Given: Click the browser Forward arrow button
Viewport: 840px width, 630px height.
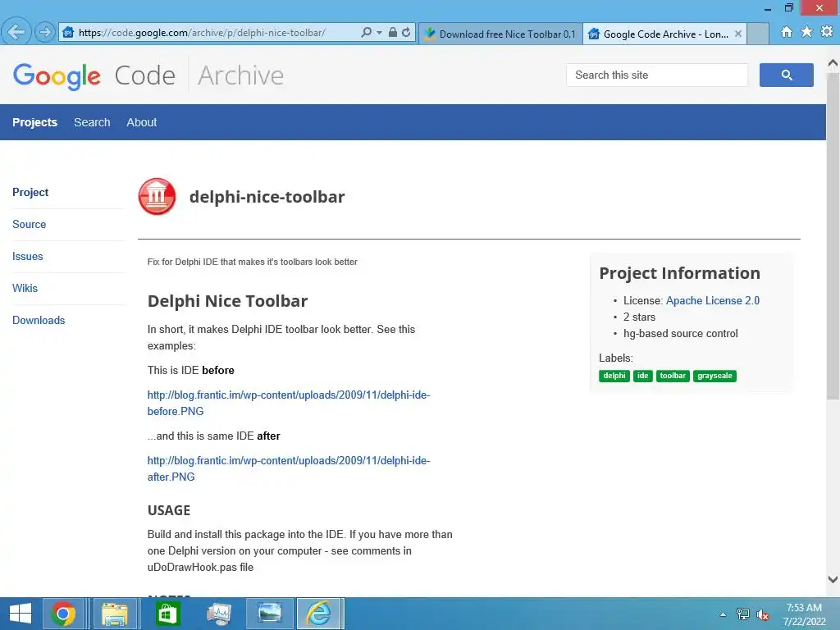Looking at the screenshot, I should point(45,33).
